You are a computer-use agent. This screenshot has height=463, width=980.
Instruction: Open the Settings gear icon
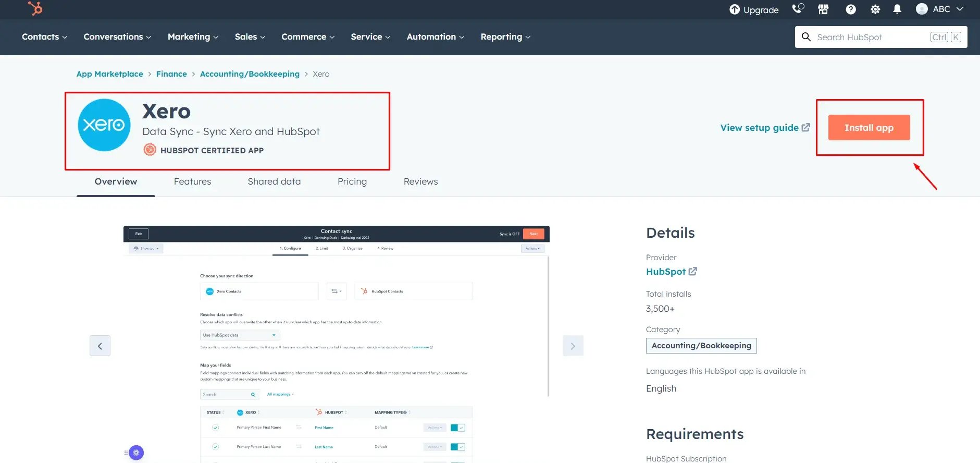click(x=875, y=9)
